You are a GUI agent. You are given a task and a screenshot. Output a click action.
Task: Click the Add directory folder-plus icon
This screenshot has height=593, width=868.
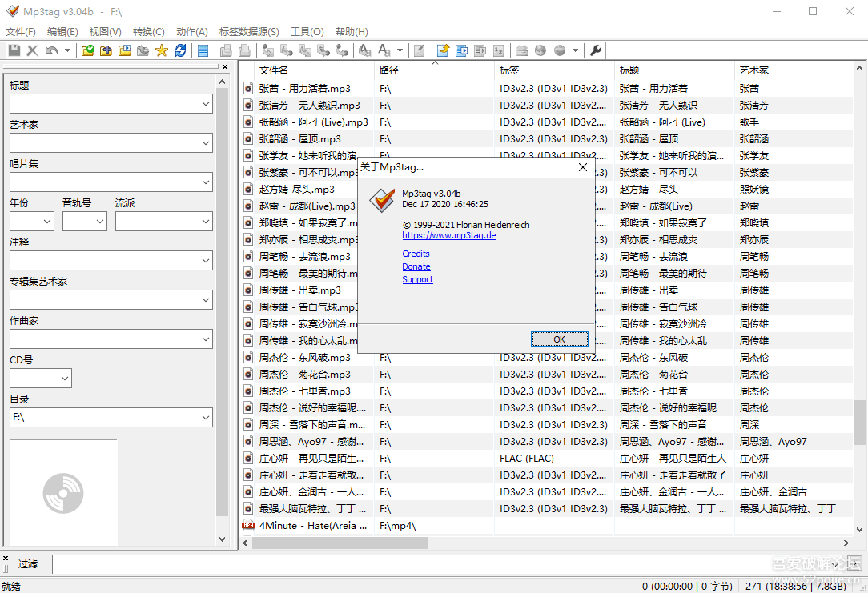[x=106, y=50]
